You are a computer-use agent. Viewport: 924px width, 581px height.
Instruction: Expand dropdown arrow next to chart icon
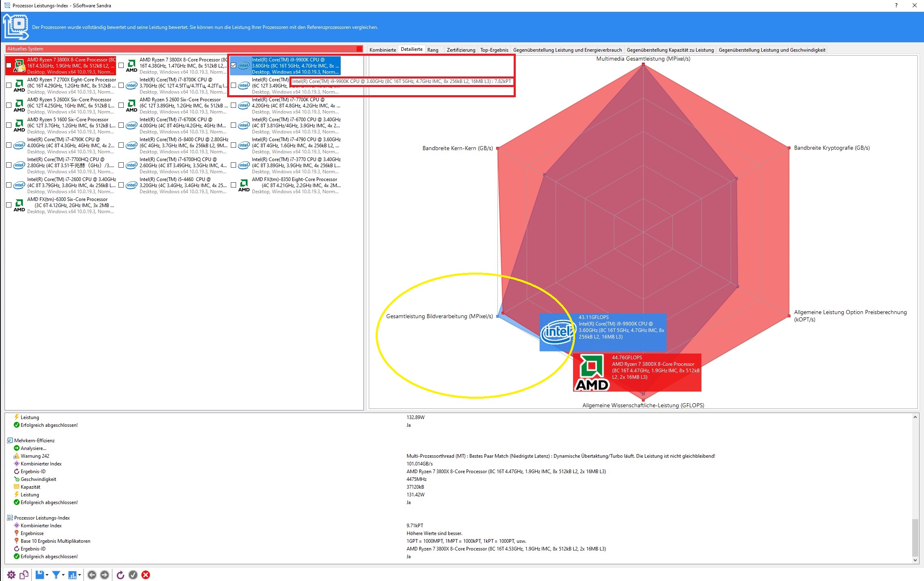click(80, 575)
